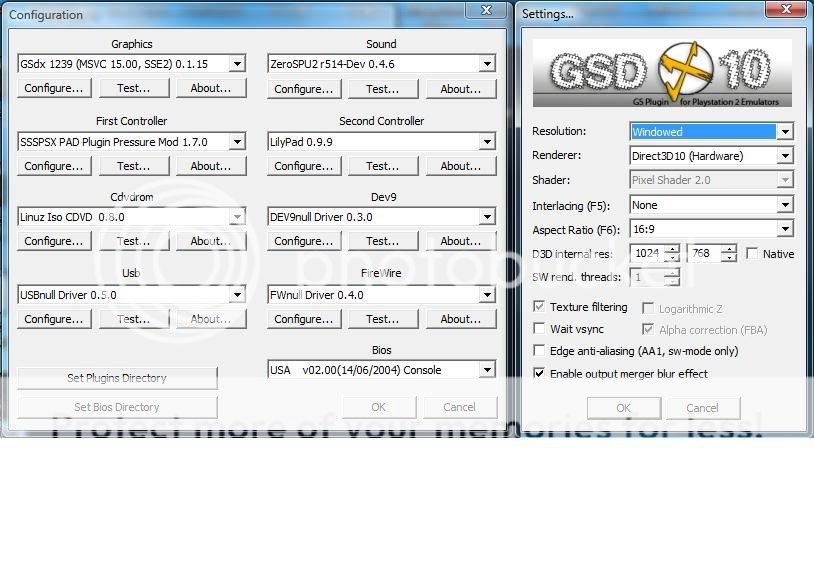Open the First Controller plugin dropdown
Viewport: 814px width, 581px height.
[x=131, y=142]
